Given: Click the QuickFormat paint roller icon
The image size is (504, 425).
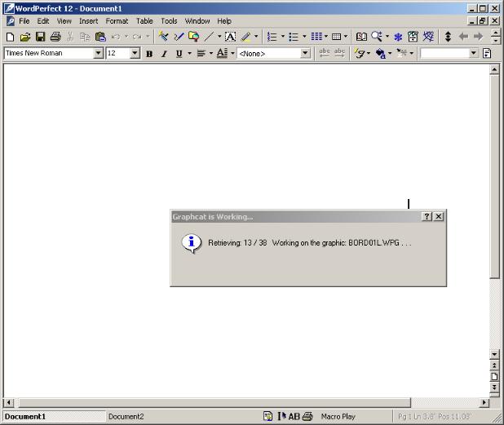Looking at the screenshot, I should pos(163,37).
